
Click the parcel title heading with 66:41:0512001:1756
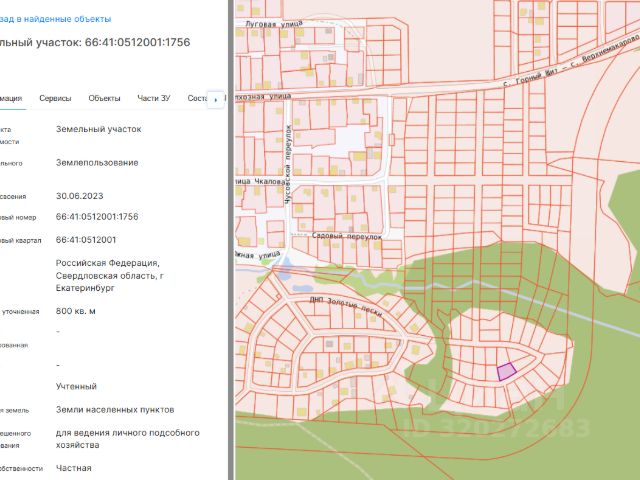coord(95,42)
